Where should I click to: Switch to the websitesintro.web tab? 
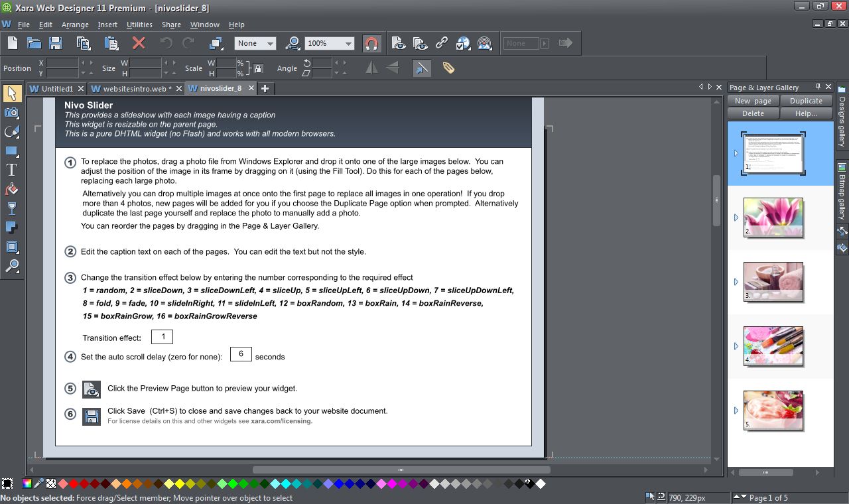click(136, 88)
